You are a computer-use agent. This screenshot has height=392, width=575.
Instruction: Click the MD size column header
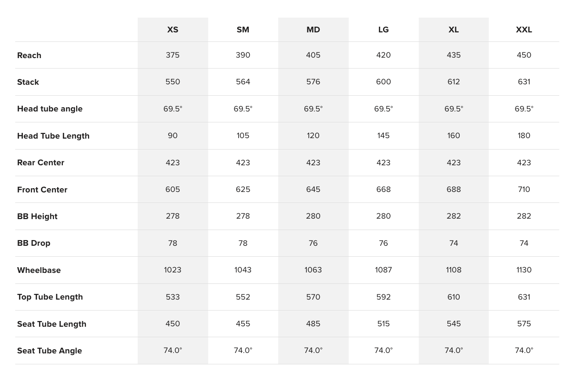(313, 30)
